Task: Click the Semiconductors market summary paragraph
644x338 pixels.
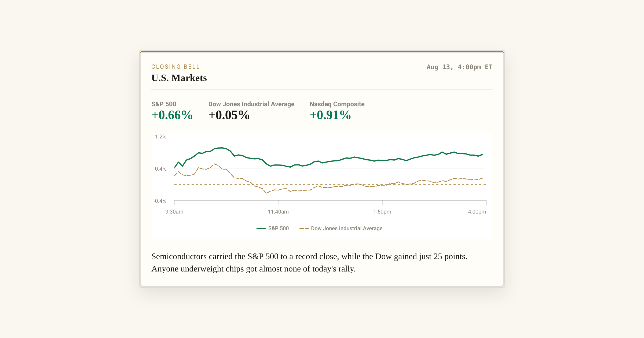Action: 309,262
